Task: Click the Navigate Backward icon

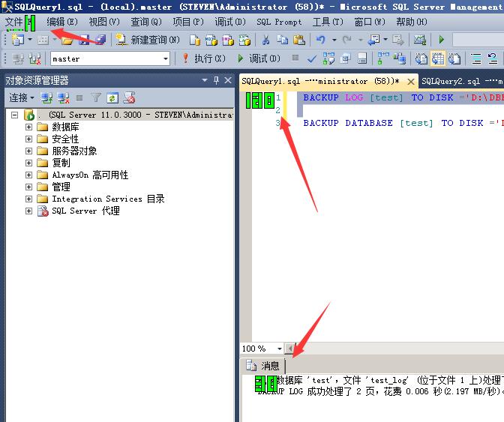Action: tap(374, 40)
